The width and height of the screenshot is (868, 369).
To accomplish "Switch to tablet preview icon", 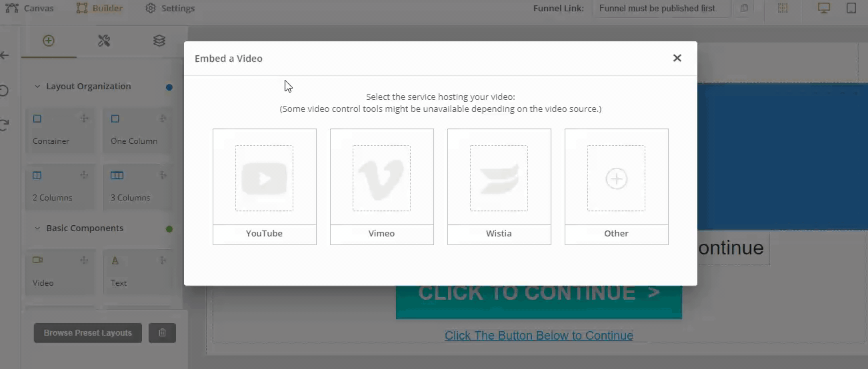I will 851,8.
